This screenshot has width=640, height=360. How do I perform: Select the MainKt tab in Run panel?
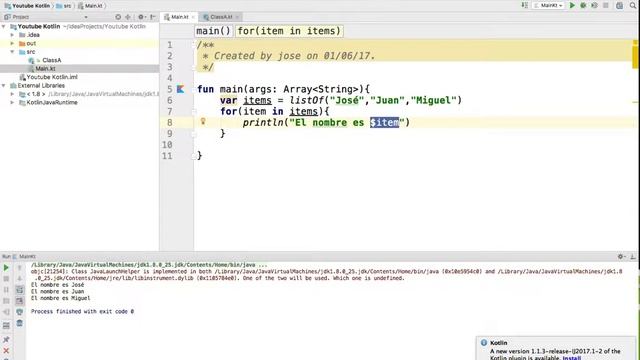[x=24, y=256]
